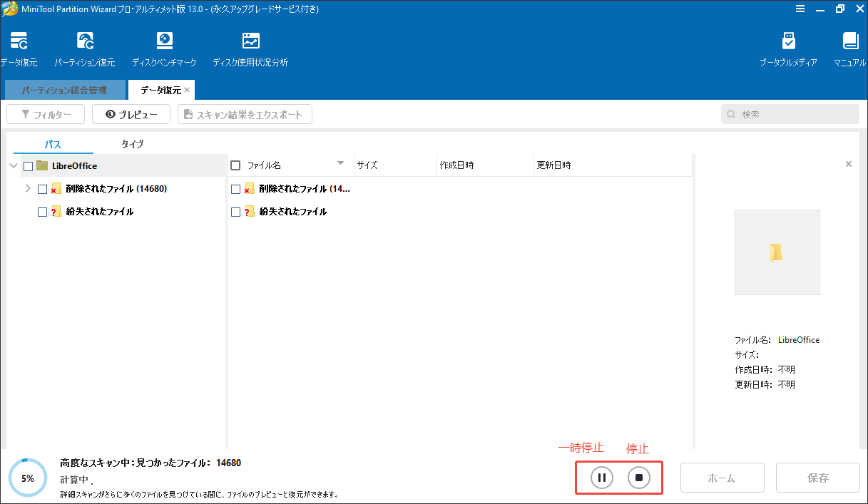Sort by サイズ column header
This screenshot has width=868, height=504.
click(396, 165)
